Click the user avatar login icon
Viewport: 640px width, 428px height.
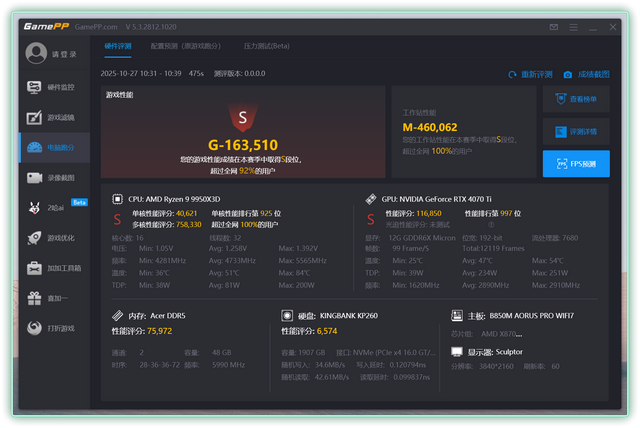pos(36,53)
